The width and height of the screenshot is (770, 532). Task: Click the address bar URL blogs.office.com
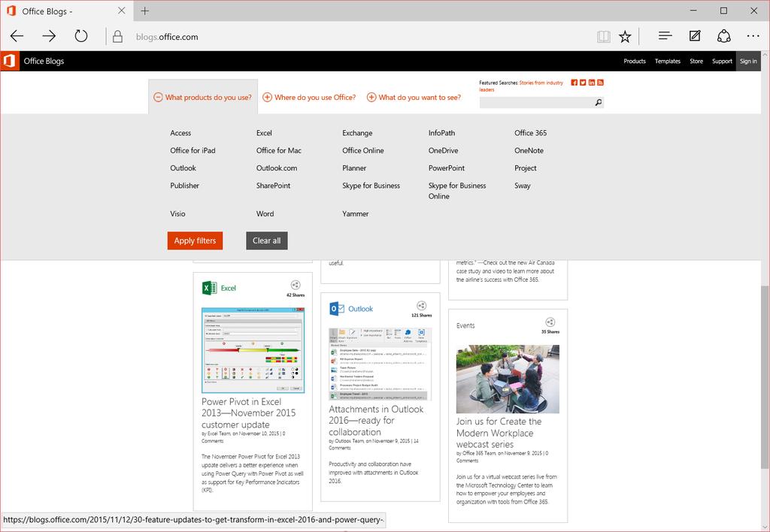pyautogui.click(x=167, y=37)
